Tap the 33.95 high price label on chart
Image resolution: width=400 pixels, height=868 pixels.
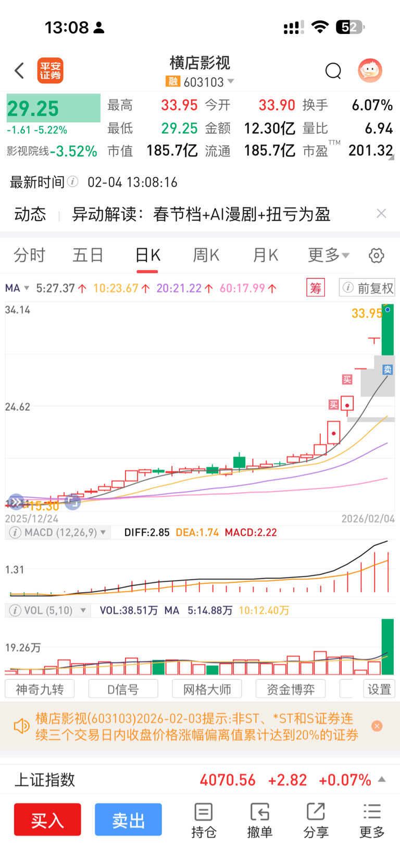pos(367,313)
